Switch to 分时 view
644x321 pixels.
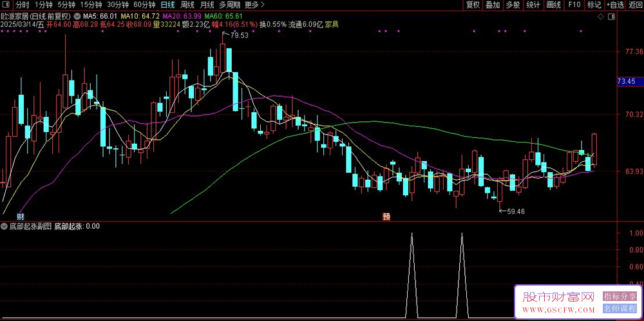click(22, 5)
